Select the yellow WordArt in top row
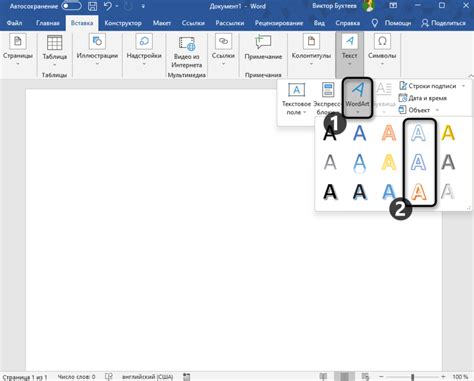This screenshot has width=474, height=381. pyautogui.click(x=448, y=133)
